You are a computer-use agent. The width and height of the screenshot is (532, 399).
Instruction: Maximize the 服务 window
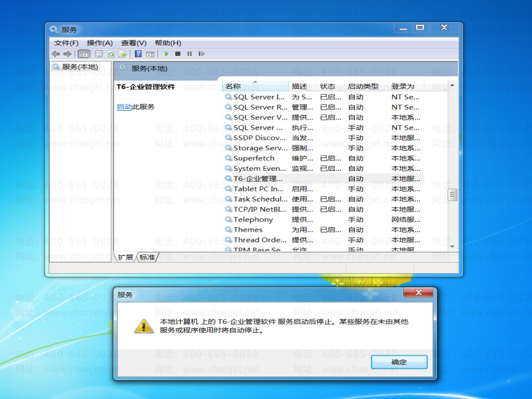[420, 28]
